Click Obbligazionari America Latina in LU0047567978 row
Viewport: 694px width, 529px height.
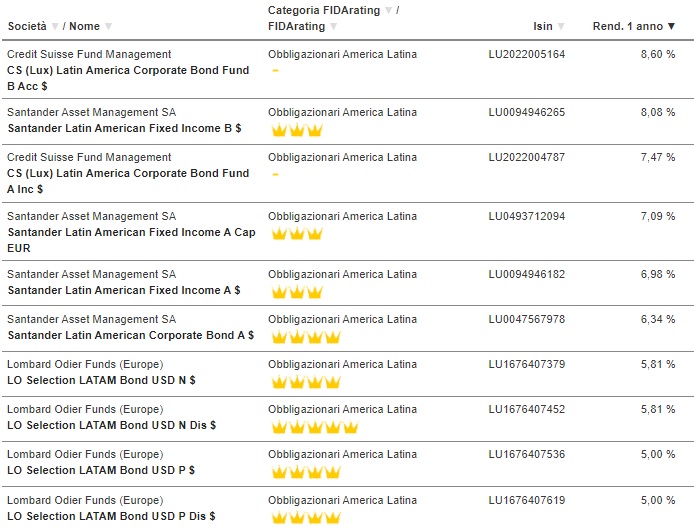tap(342, 319)
